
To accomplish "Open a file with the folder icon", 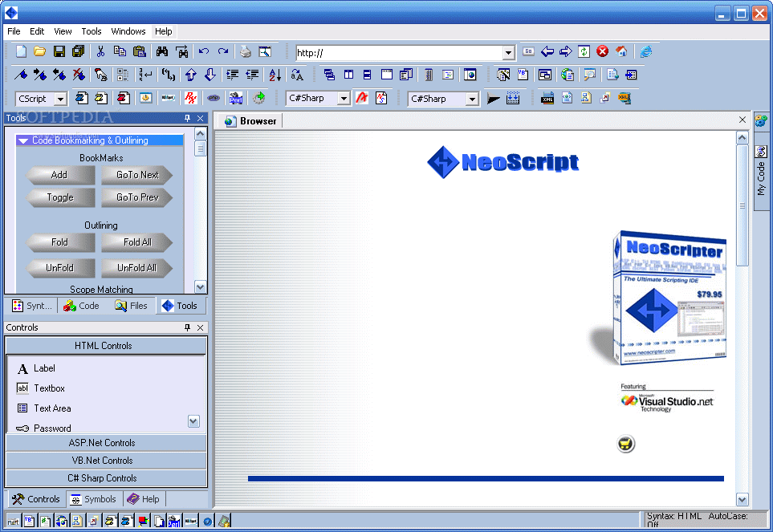I will point(39,51).
